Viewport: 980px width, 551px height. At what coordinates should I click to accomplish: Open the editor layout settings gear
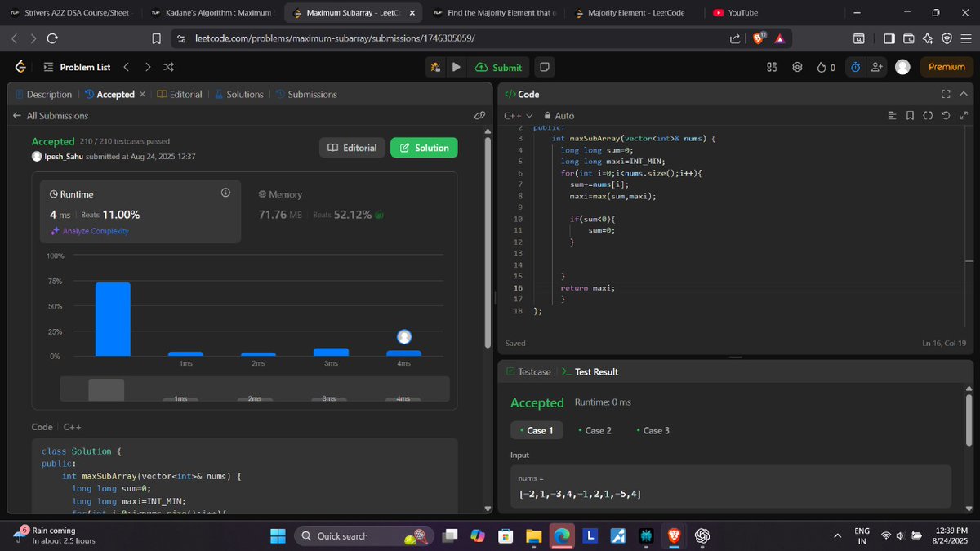click(x=798, y=67)
